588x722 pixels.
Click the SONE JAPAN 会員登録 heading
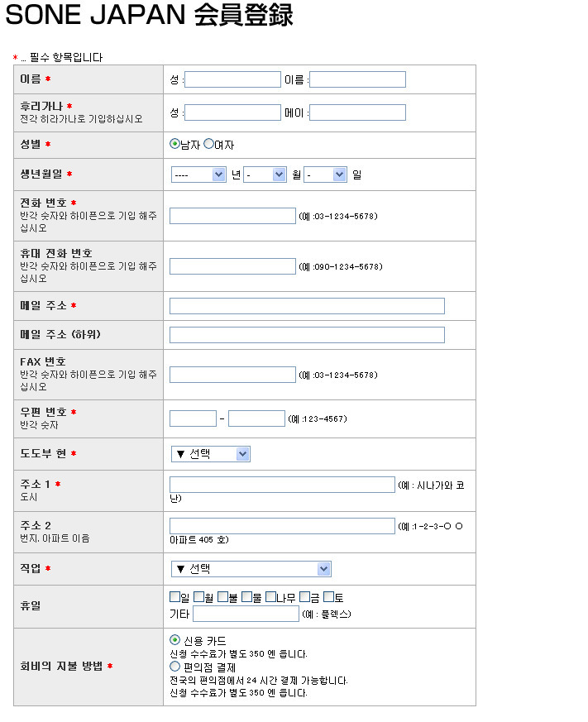click(x=149, y=14)
